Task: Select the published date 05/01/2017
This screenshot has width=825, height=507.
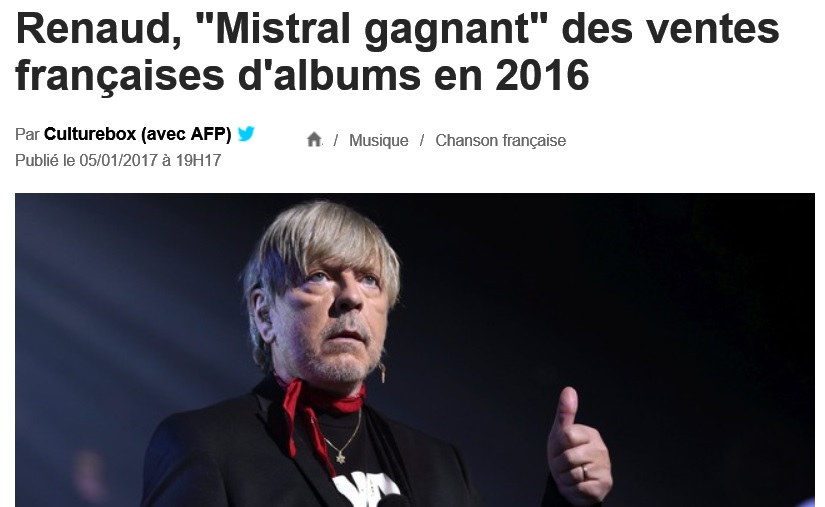Action: [x=118, y=160]
